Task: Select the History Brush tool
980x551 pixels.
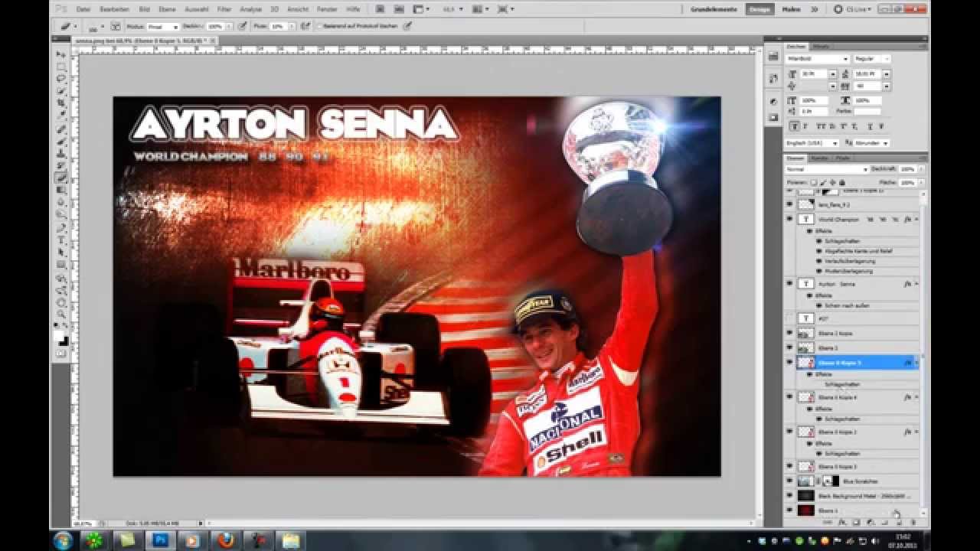Action: tap(60, 165)
